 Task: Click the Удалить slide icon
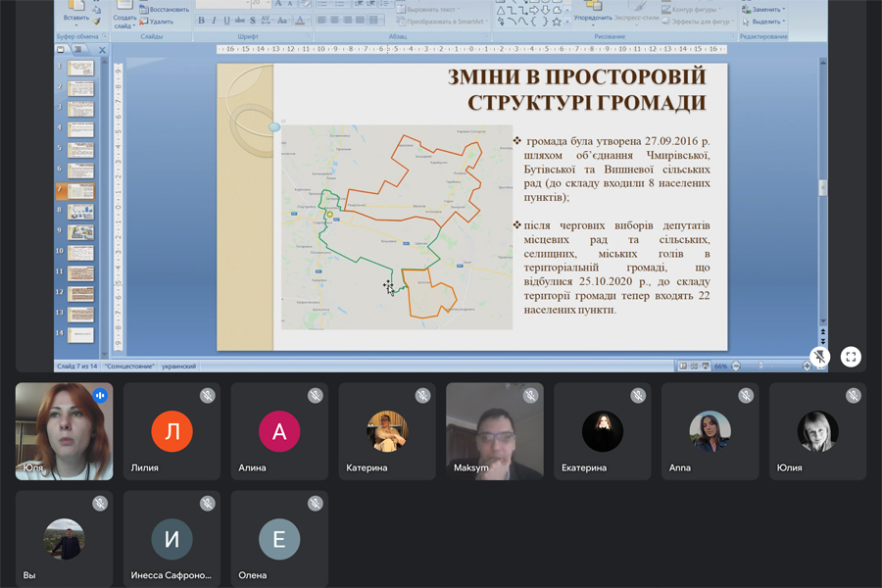[x=143, y=21]
